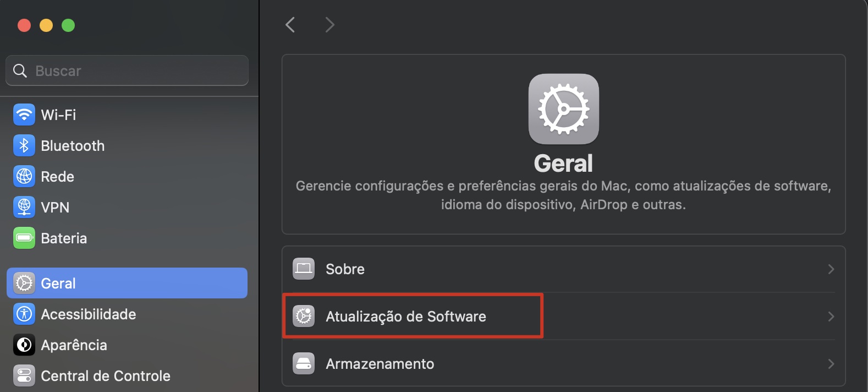
Task: Click the Acessibilidade icon
Action: click(24, 314)
